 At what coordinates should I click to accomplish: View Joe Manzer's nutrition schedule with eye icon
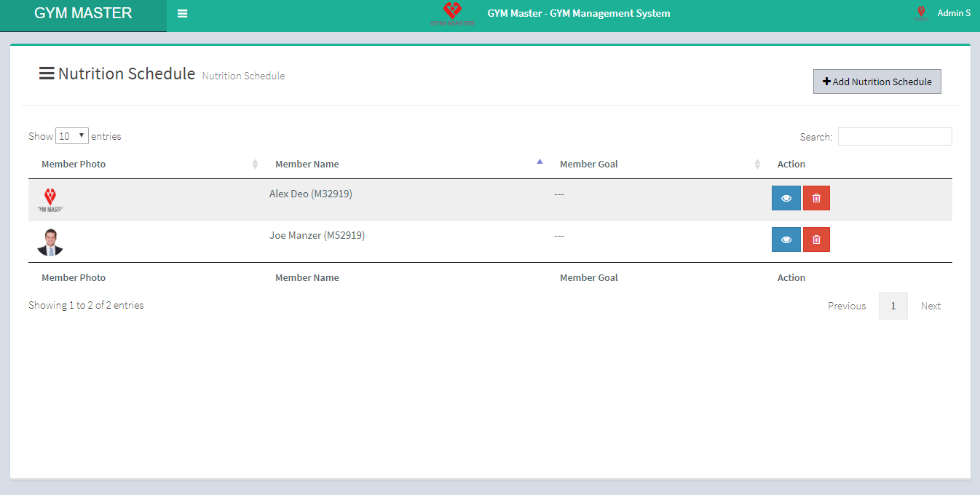[786, 239]
